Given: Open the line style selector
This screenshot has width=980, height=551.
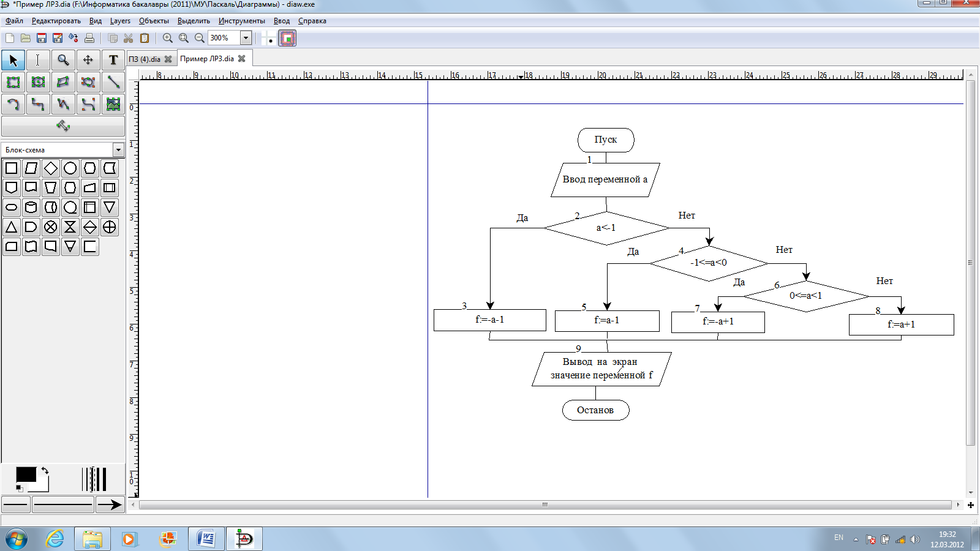Looking at the screenshot, I should click(63, 504).
